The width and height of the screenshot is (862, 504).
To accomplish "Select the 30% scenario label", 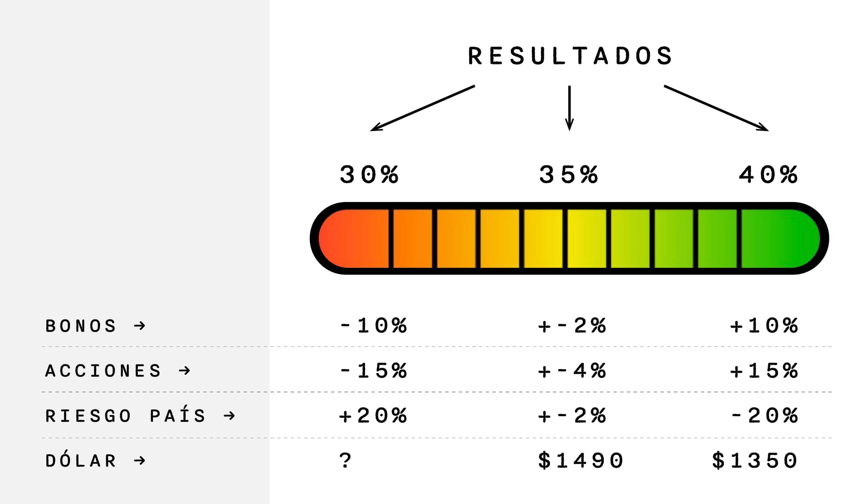I will point(369,175).
